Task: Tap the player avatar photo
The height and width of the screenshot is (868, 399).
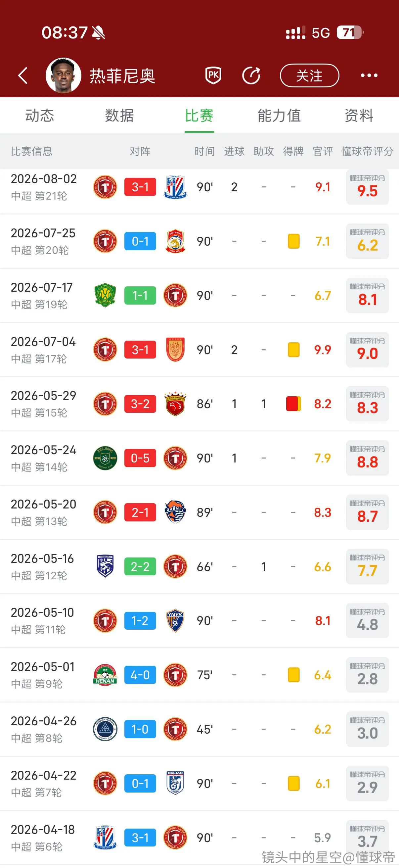Action: (63, 75)
